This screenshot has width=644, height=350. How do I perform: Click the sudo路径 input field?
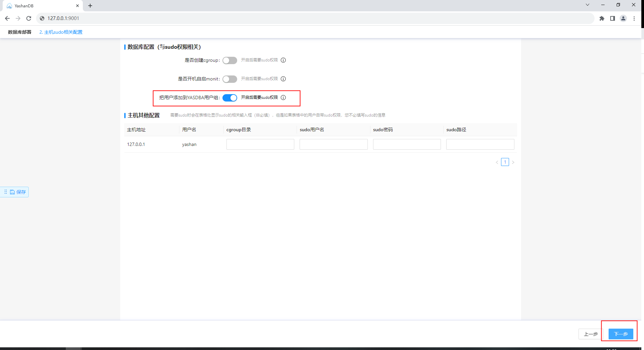coord(480,144)
